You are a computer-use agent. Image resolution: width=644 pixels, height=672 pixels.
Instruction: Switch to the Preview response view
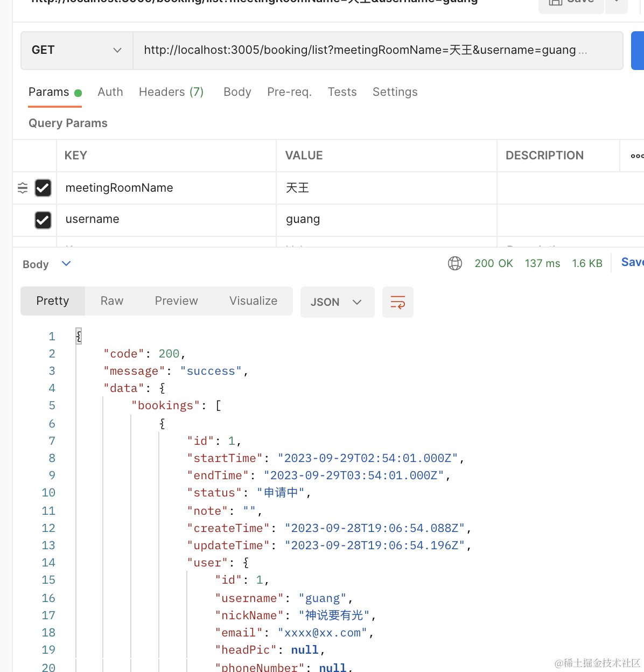176,301
